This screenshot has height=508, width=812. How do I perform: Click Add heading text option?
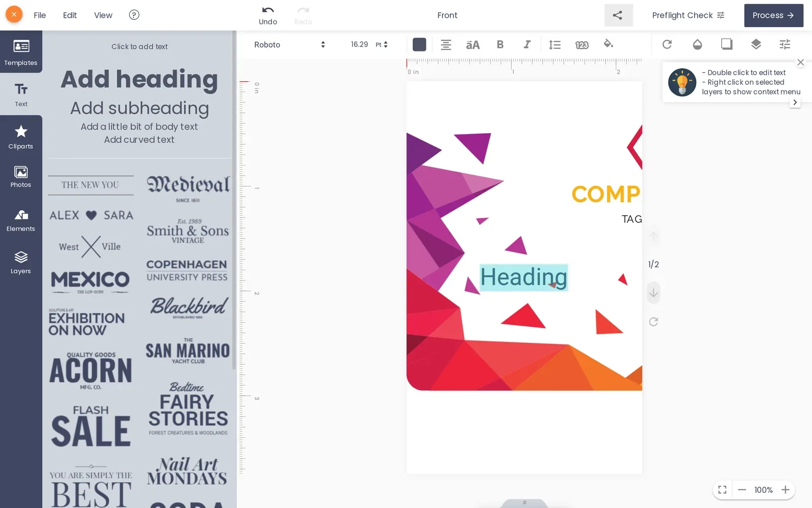point(139,79)
